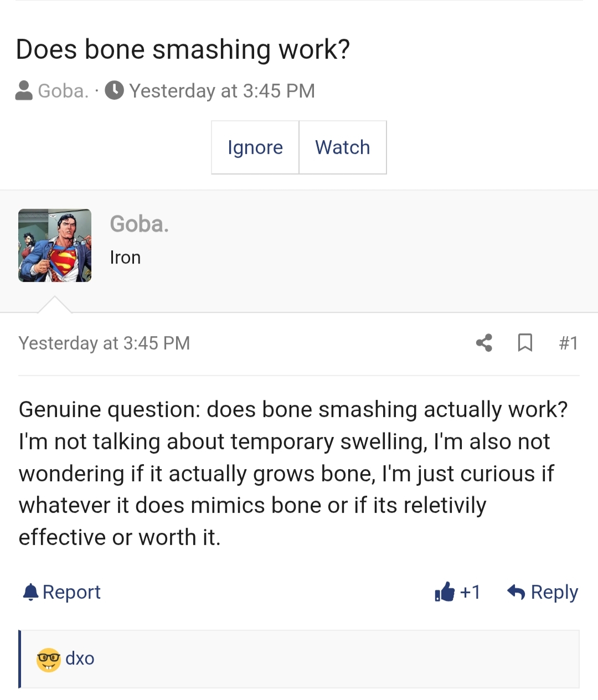The height and width of the screenshot is (700, 598).
Task: Report this post
Action: point(71,592)
